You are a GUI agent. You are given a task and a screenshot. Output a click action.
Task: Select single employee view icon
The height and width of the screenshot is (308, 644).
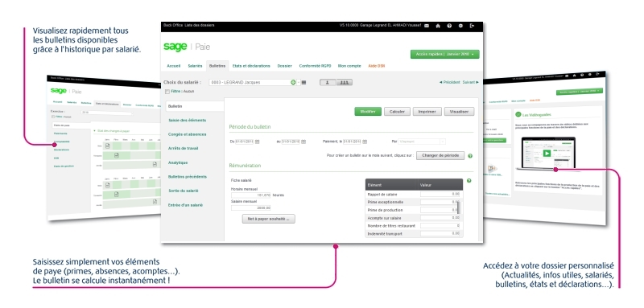coord(328,83)
